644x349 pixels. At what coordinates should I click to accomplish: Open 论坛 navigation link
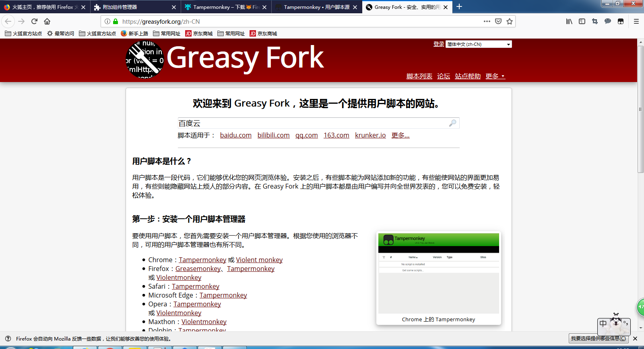[444, 76]
